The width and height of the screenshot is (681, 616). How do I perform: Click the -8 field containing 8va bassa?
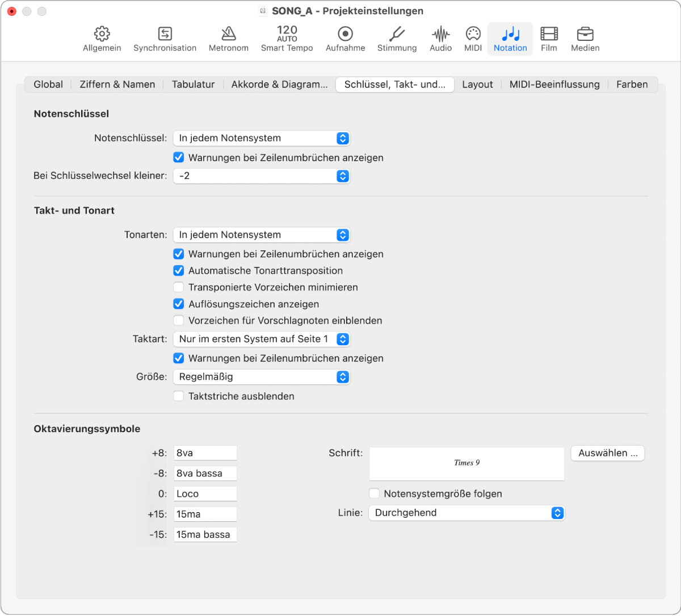pos(205,473)
